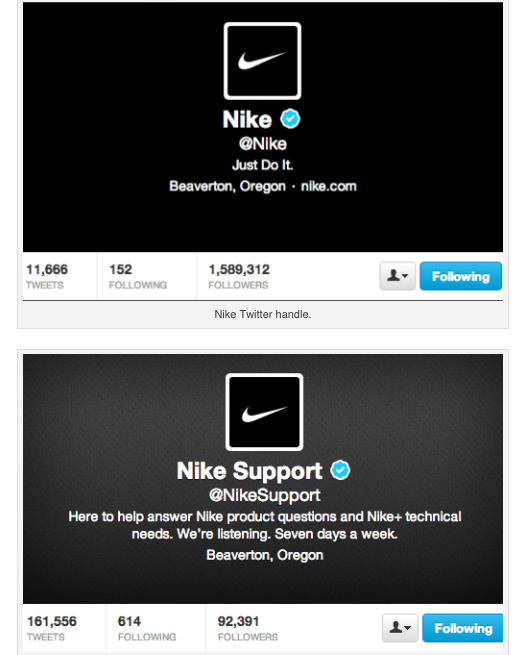The image size is (525, 655).
Task: Open the user actions dropdown for Nike Support
Action: pyautogui.click(x=400, y=628)
